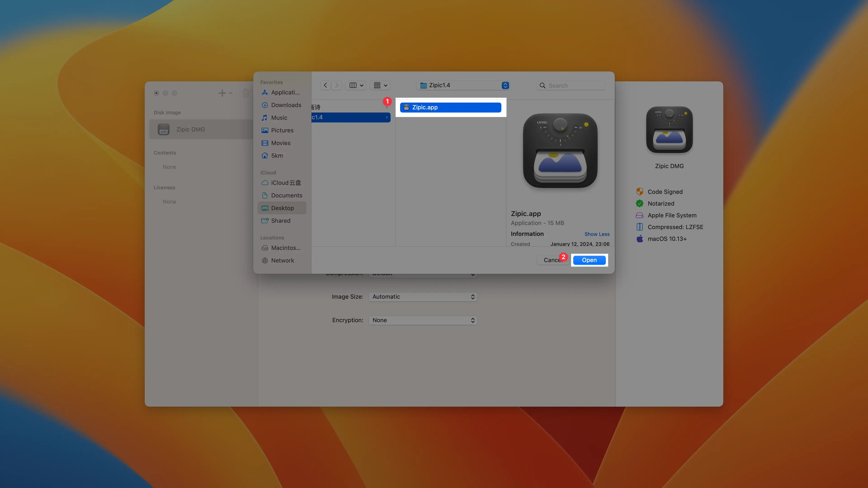Image resolution: width=868 pixels, height=488 pixels.
Task: Open Macintosh HD under Locations
Action: tap(282, 248)
